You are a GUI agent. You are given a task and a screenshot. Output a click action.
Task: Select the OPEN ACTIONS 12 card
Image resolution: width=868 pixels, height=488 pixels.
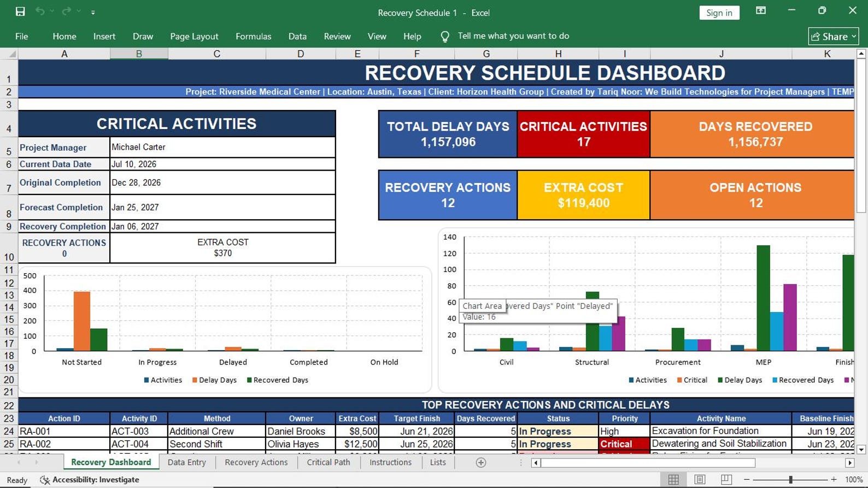click(x=753, y=195)
